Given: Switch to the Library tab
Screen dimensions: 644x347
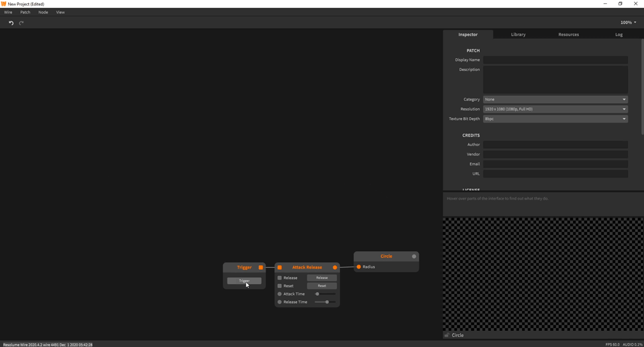Looking at the screenshot, I should point(518,34).
